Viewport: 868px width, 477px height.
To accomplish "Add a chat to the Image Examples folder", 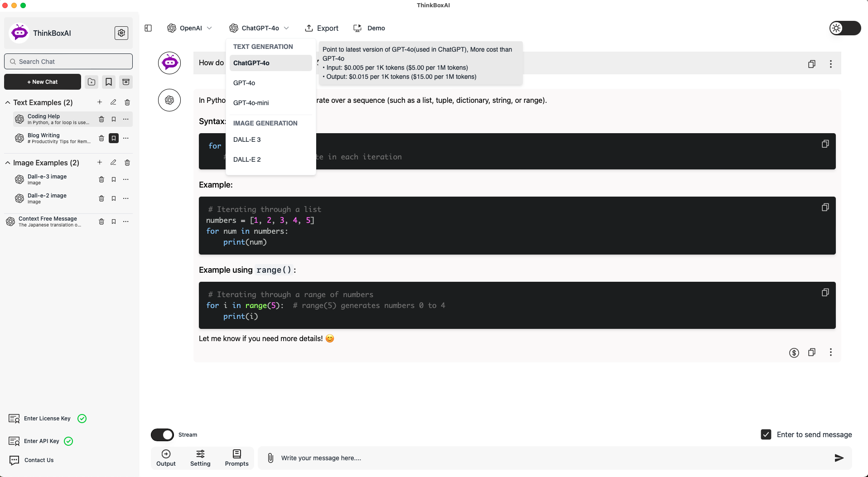I will coord(100,163).
